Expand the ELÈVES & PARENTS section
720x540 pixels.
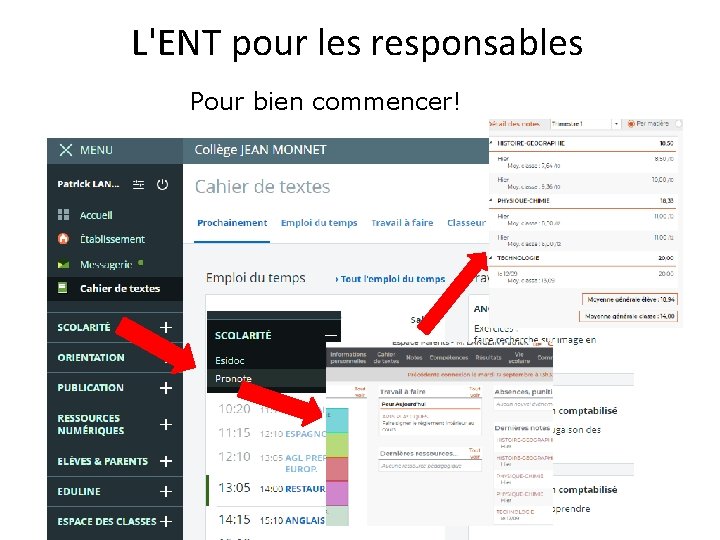pos(166,461)
